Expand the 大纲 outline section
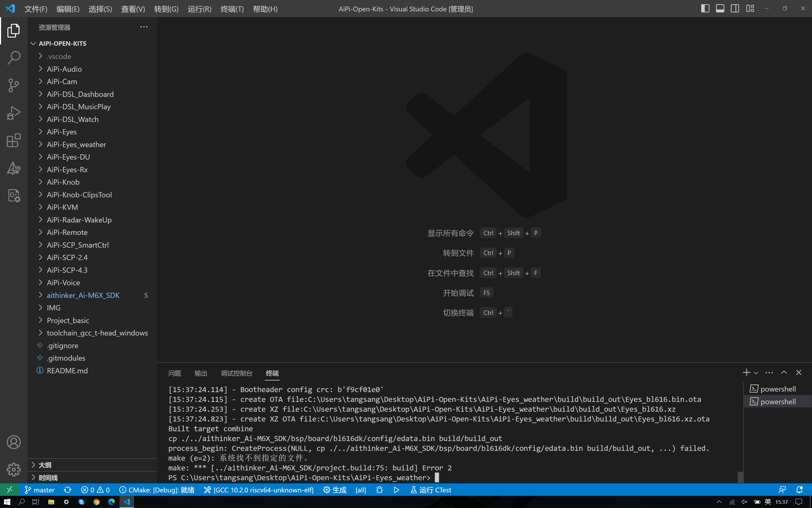 (x=92, y=465)
